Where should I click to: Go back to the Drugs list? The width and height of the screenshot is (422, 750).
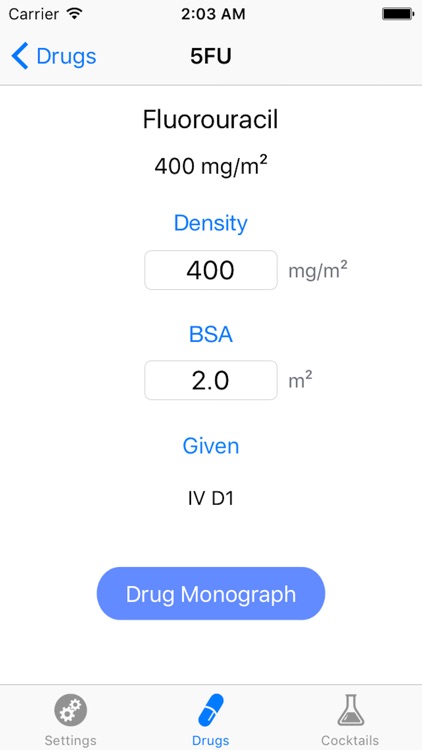(54, 56)
